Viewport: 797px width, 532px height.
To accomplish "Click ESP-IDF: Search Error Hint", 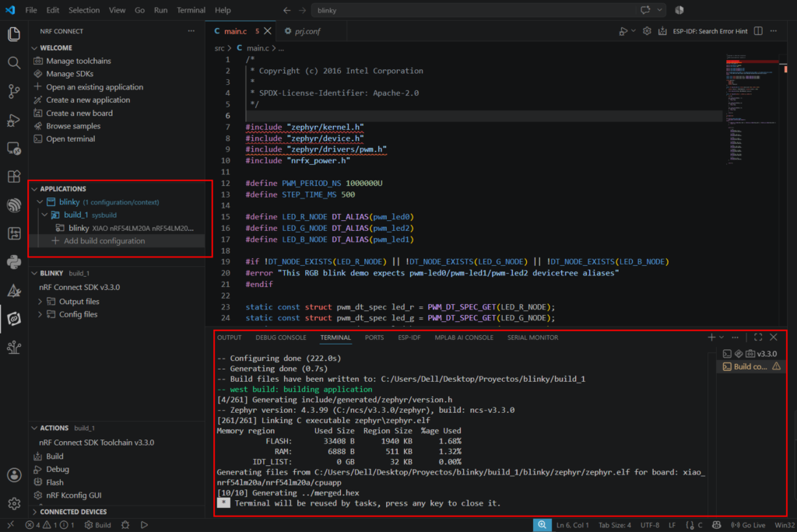I will [710, 31].
